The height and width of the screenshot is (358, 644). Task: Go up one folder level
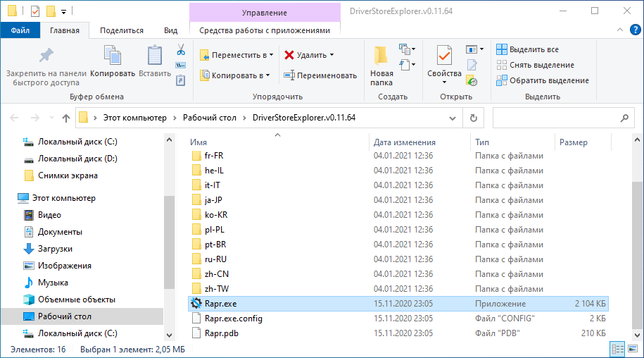65,118
